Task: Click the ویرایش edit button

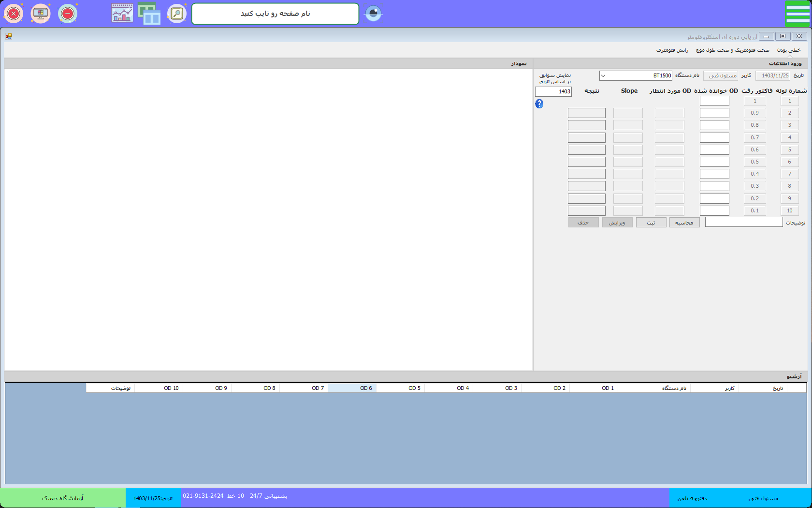Action: (x=617, y=223)
